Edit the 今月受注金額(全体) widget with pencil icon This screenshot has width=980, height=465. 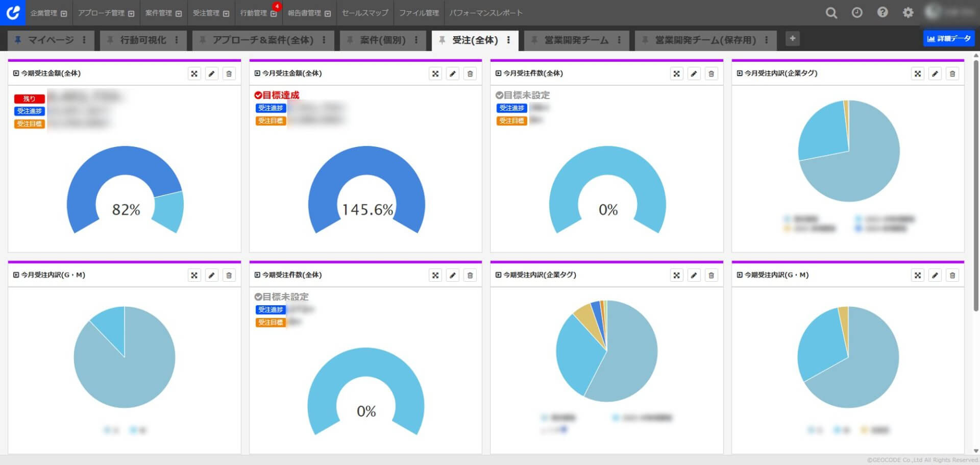[x=453, y=74]
